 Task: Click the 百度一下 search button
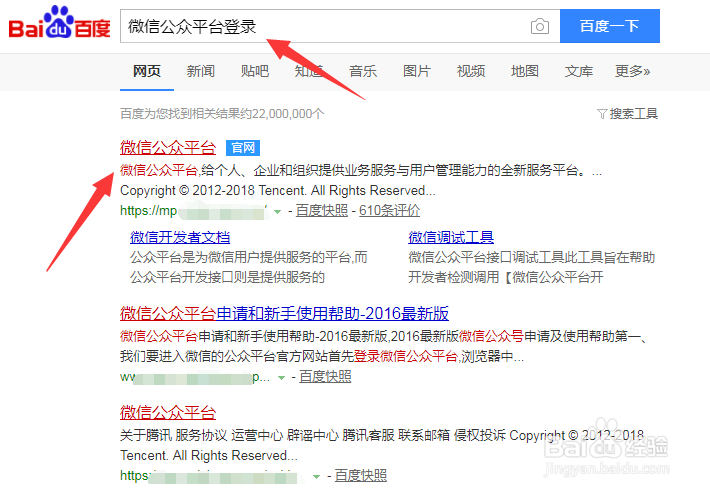coord(609,26)
